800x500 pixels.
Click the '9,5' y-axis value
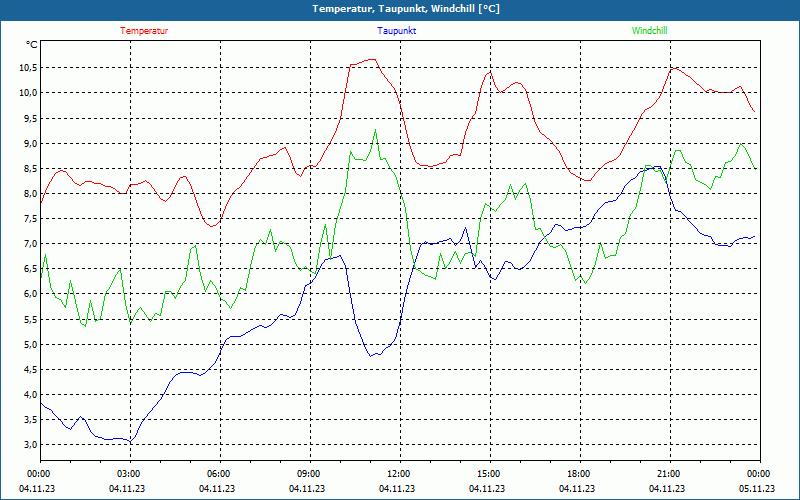tap(30, 118)
